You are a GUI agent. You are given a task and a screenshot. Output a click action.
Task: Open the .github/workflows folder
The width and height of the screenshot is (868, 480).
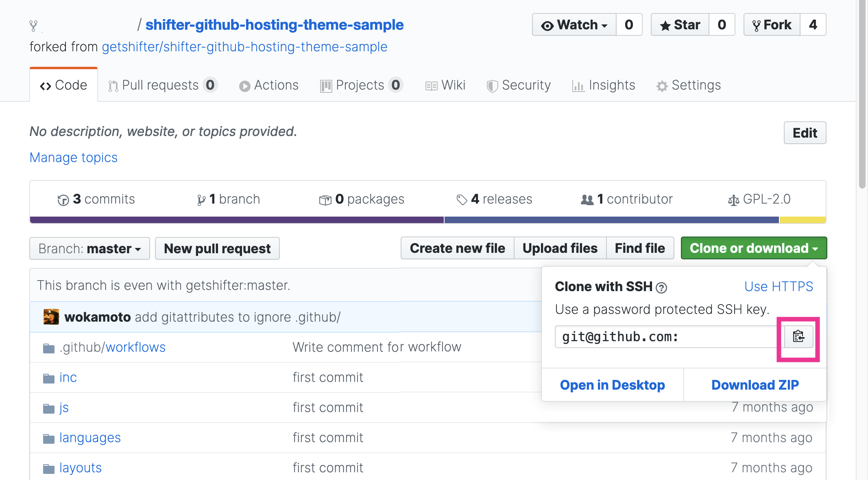click(x=112, y=347)
